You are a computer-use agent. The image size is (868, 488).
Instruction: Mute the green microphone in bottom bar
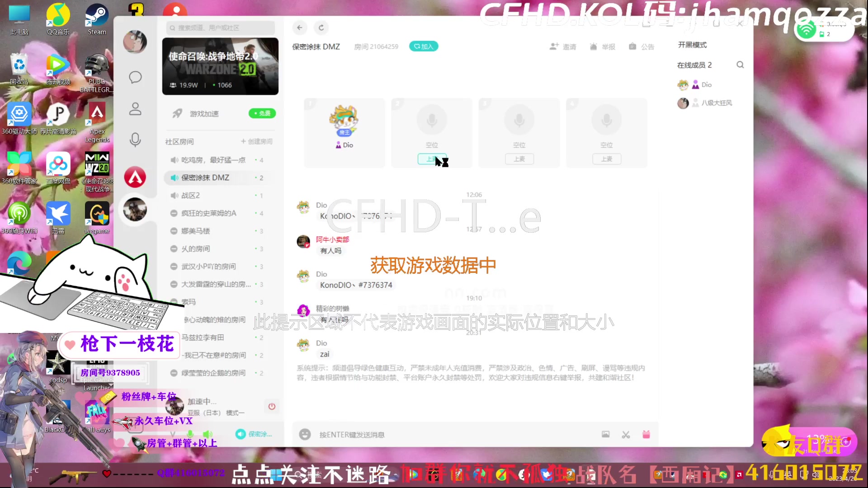click(190, 434)
